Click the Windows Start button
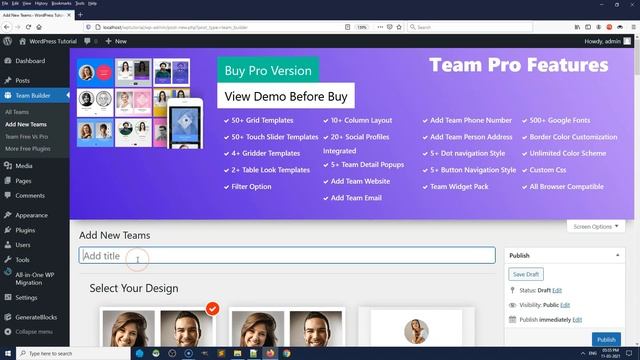 [7, 353]
